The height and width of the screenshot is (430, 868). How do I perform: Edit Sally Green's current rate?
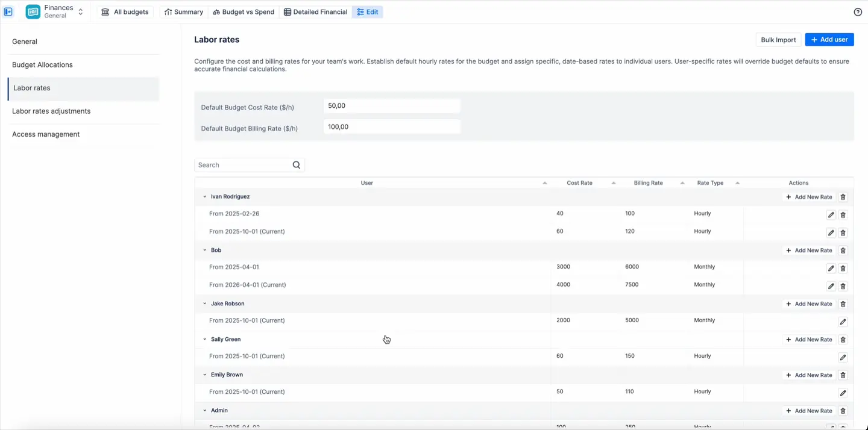(843, 357)
